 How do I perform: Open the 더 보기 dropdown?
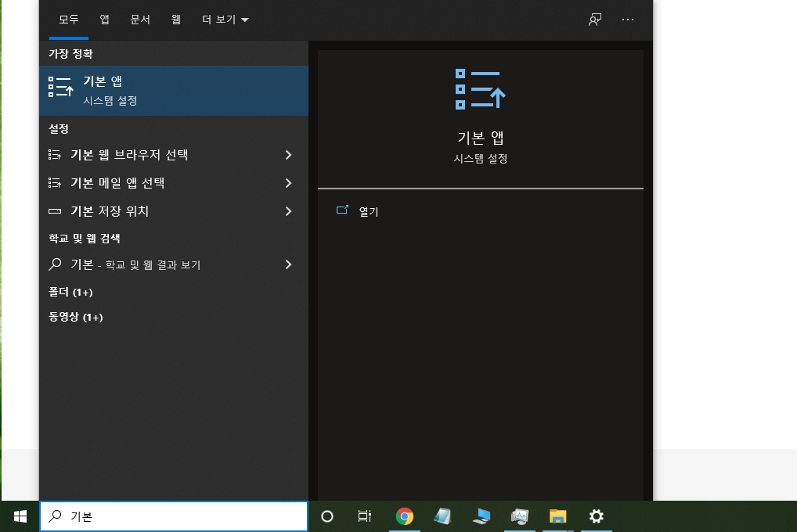click(x=225, y=20)
